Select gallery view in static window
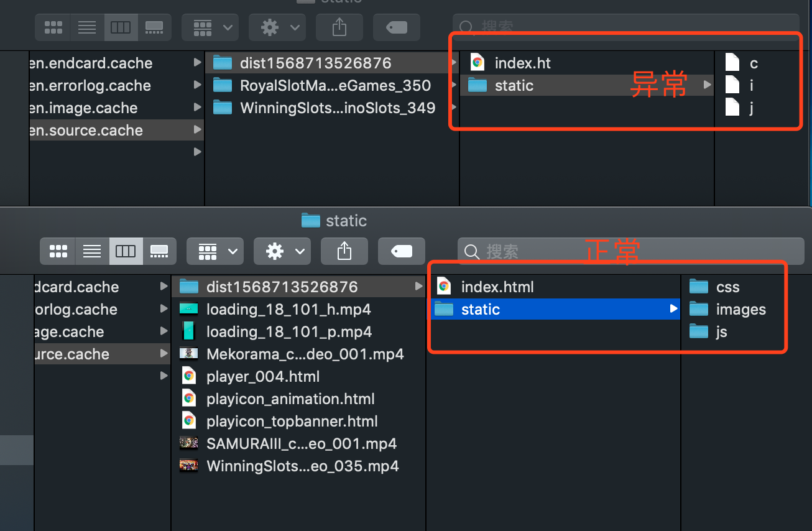Image resolution: width=812 pixels, height=531 pixels. 159,251
